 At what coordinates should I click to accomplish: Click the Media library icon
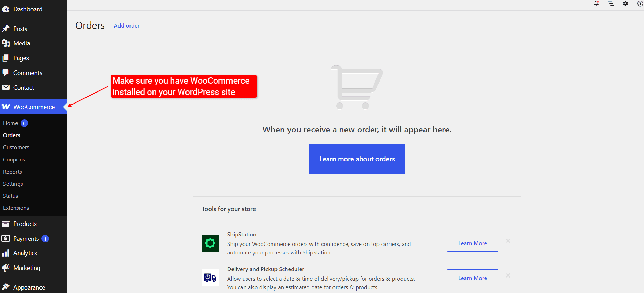pyautogui.click(x=5, y=43)
